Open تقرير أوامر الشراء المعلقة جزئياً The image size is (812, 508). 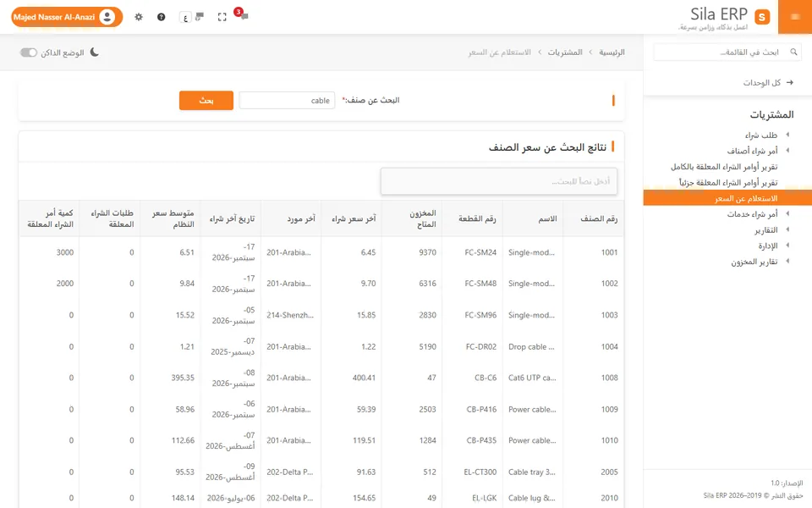(728, 183)
